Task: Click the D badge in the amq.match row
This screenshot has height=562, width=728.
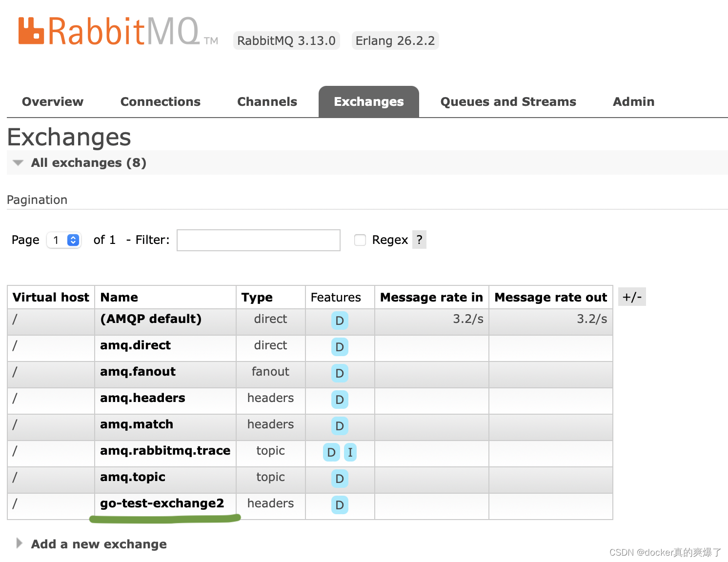Action: tap(340, 426)
